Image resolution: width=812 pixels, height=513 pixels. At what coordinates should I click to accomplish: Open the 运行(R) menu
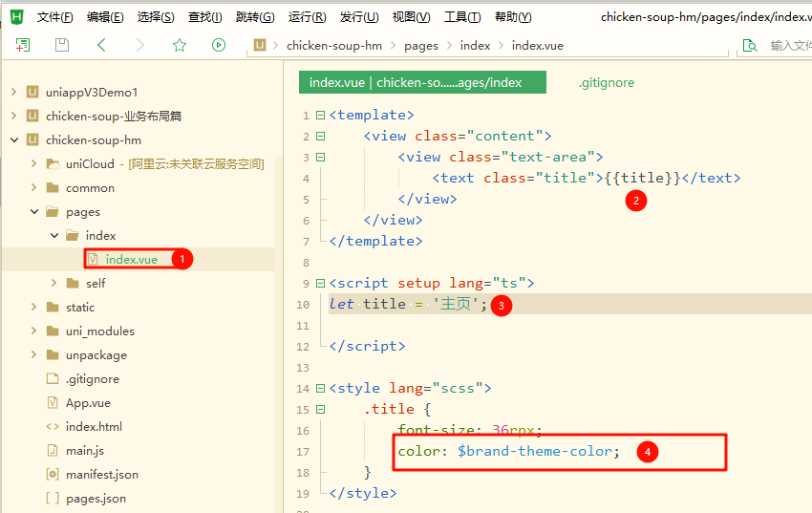coord(307,17)
